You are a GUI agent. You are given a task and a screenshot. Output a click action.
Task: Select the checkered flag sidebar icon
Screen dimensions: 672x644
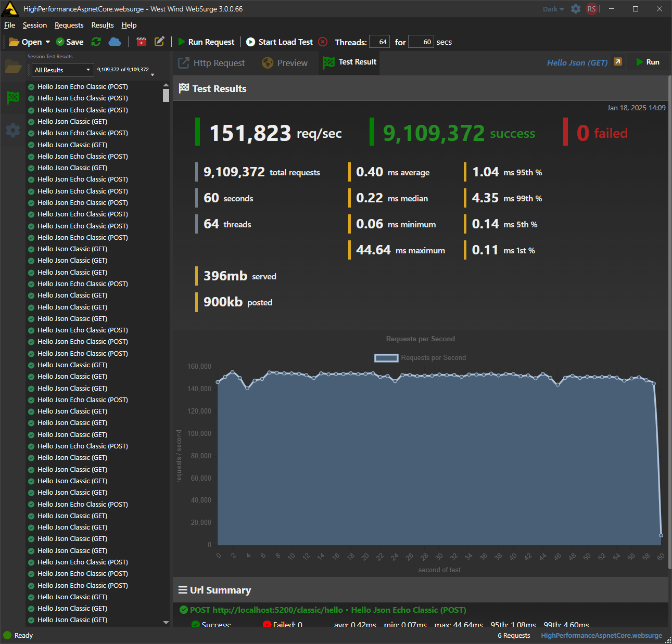pyautogui.click(x=13, y=97)
